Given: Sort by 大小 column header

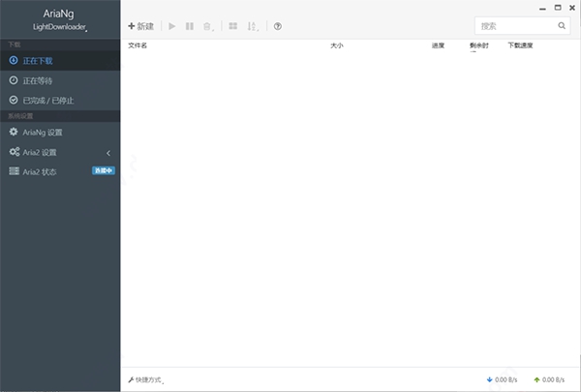Looking at the screenshot, I should (x=337, y=45).
